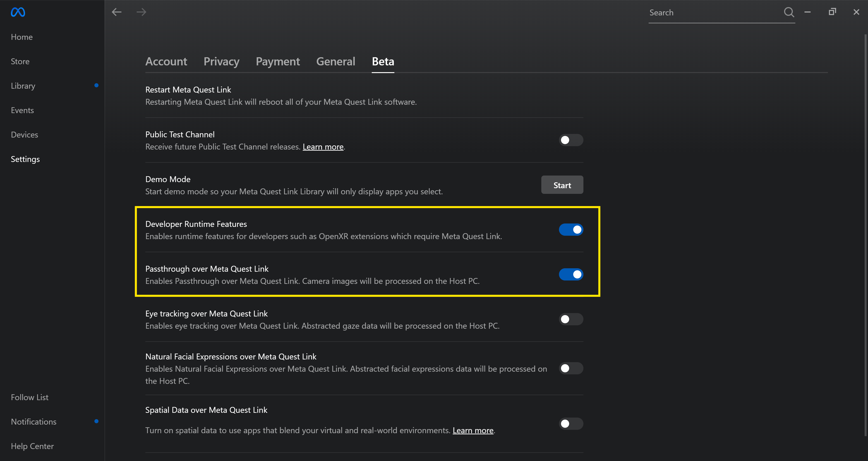Open Public Test Channel Learn more link
This screenshot has height=461, width=868.
(323, 147)
